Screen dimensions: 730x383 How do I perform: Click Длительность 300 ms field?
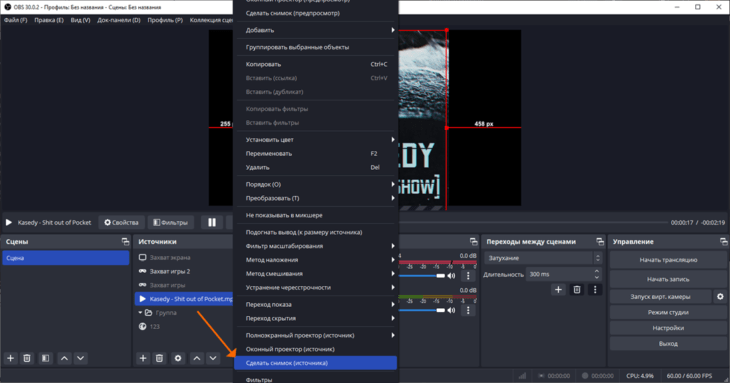point(563,275)
